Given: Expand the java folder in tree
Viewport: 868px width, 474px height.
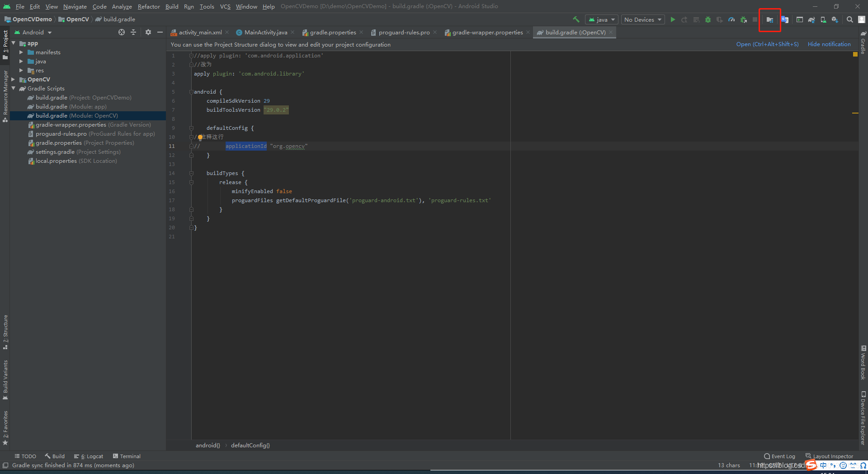Looking at the screenshot, I should 21,62.
